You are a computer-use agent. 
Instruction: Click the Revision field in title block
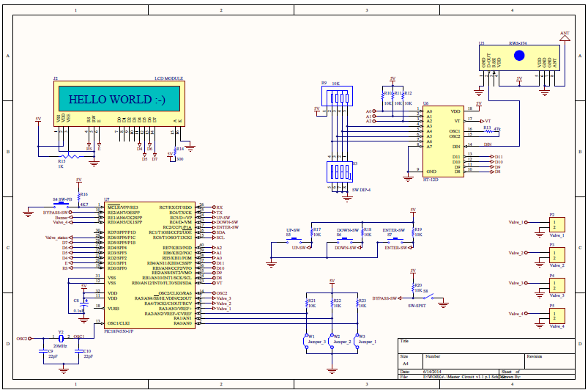tap(550, 361)
